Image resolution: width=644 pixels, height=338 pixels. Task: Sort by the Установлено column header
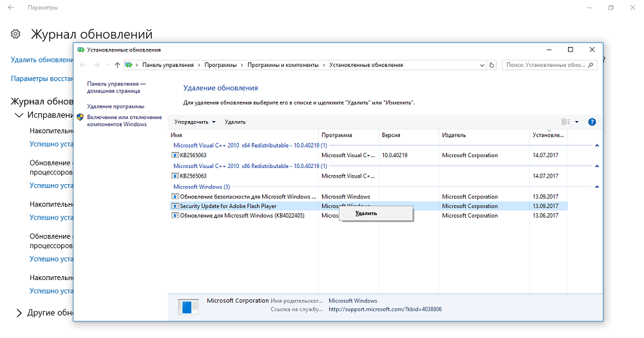click(x=549, y=135)
